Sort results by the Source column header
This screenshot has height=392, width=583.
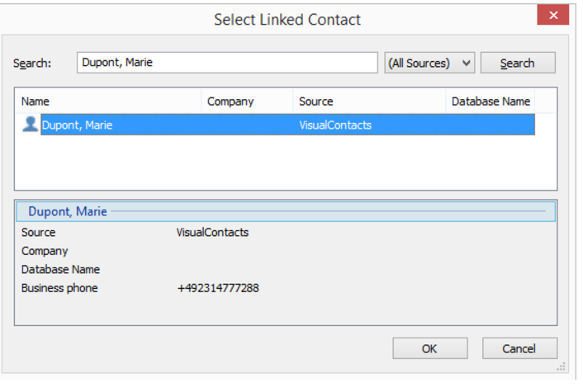[368, 102]
